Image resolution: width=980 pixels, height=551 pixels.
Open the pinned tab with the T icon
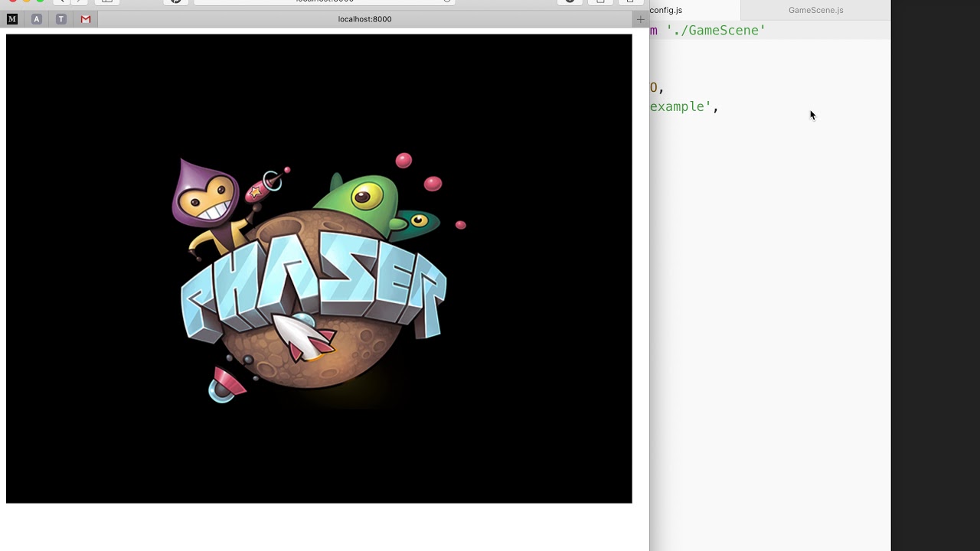(61, 19)
